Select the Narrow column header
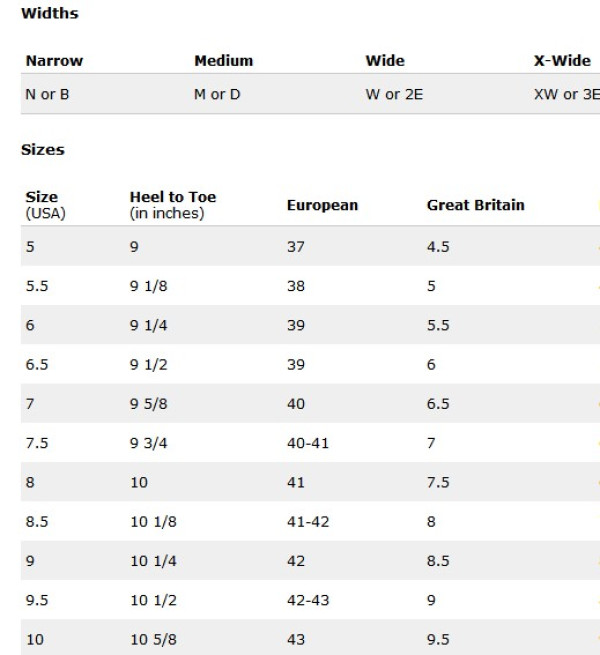The width and height of the screenshot is (600, 655). [54, 61]
